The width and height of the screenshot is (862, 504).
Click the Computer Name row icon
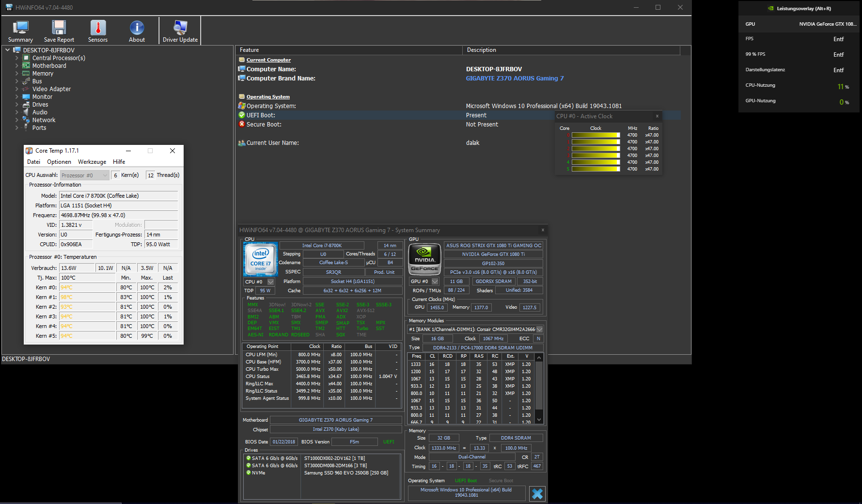242,69
